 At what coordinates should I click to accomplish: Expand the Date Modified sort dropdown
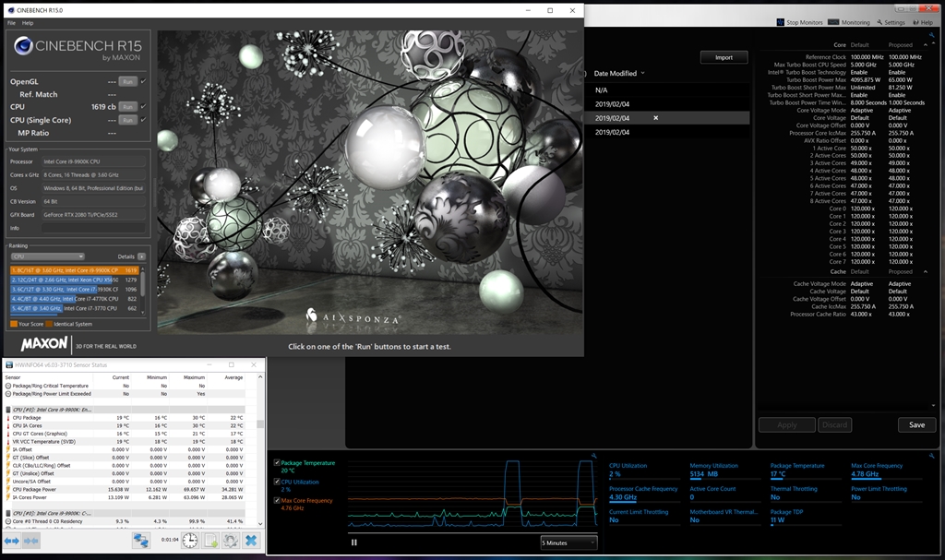coord(642,73)
